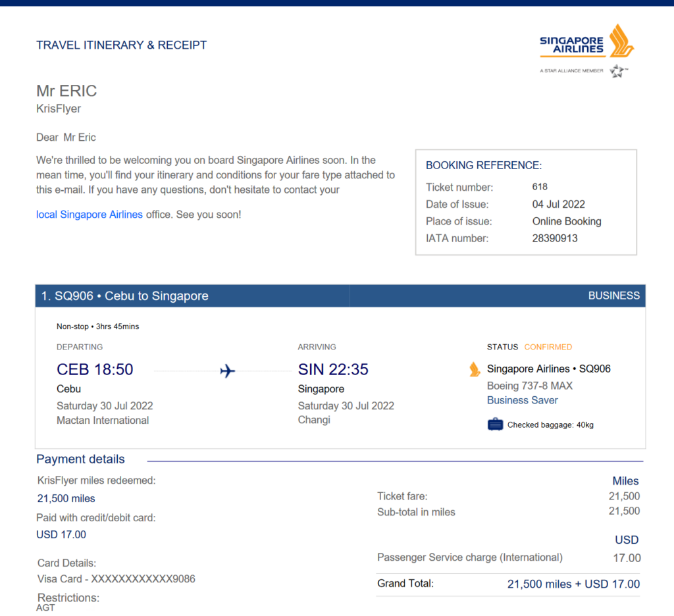
Task: Click the Booking Reference heading
Action: point(484,165)
